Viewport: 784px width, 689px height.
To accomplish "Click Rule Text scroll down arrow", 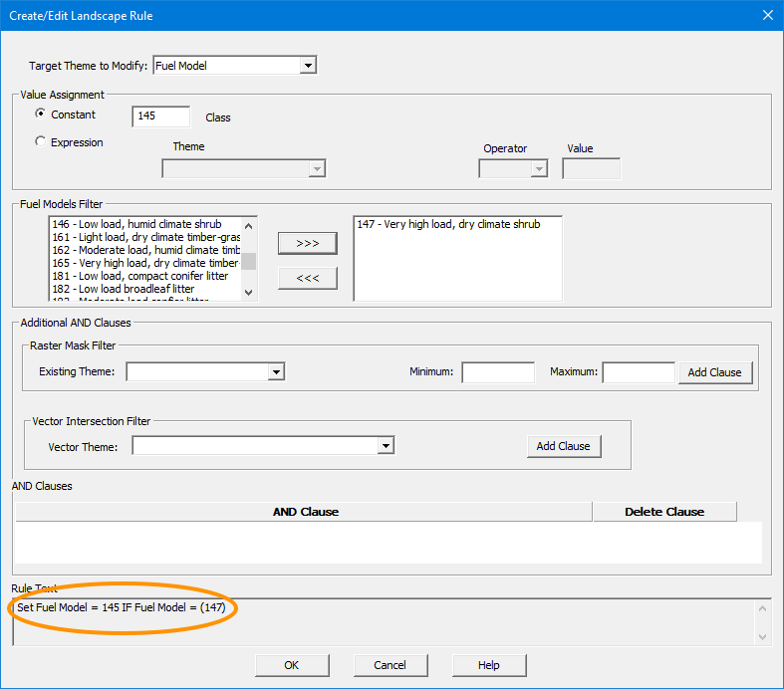I will [762, 636].
